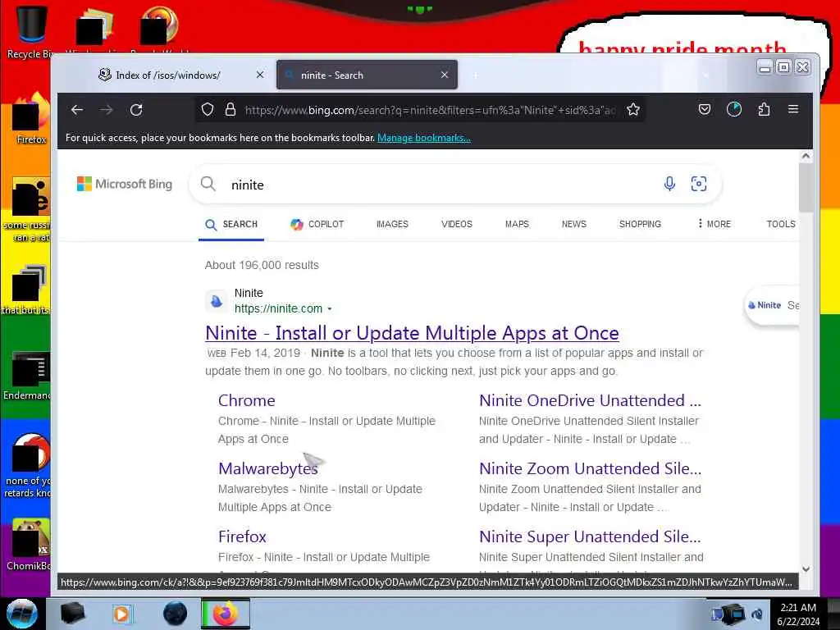This screenshot has width=840, height=630.
Task: Open the Malwarebytes sublink
Action: pyautogui.click(x=268, y=468)
